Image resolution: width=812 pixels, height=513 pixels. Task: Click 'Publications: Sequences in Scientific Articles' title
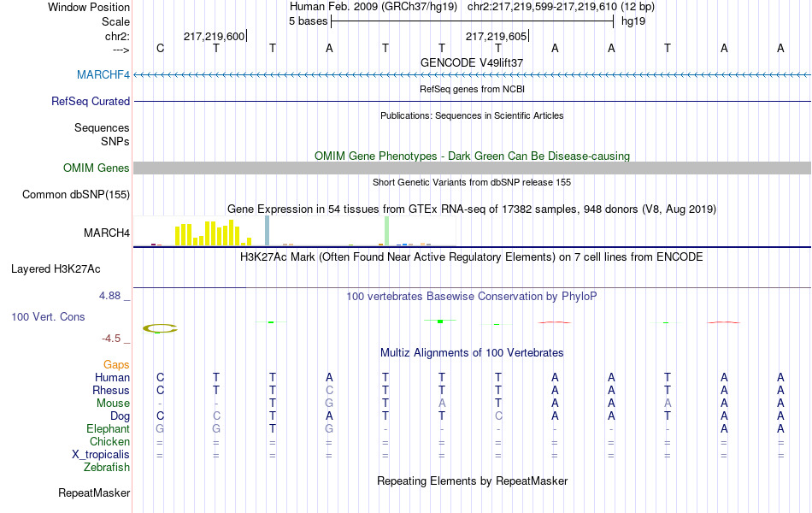click(x=472, y=115)
